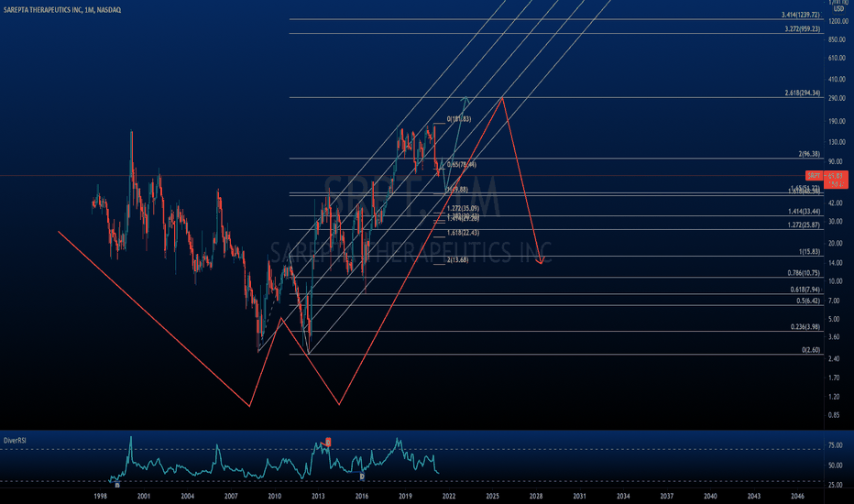854x504 pixels.
Task: Click the 5.00 price axis value
Action: pyautogui.click(x=834, y=319)
